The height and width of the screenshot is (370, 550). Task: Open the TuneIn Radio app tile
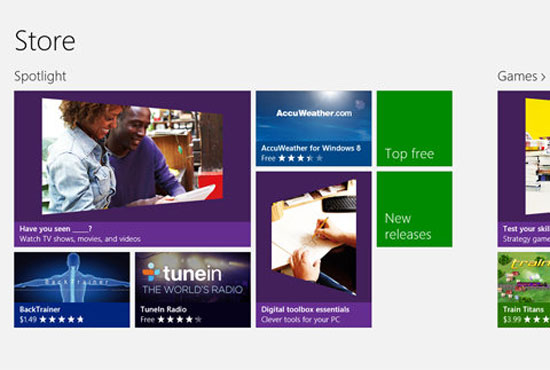pyautogui.click(x=193, y=290)
